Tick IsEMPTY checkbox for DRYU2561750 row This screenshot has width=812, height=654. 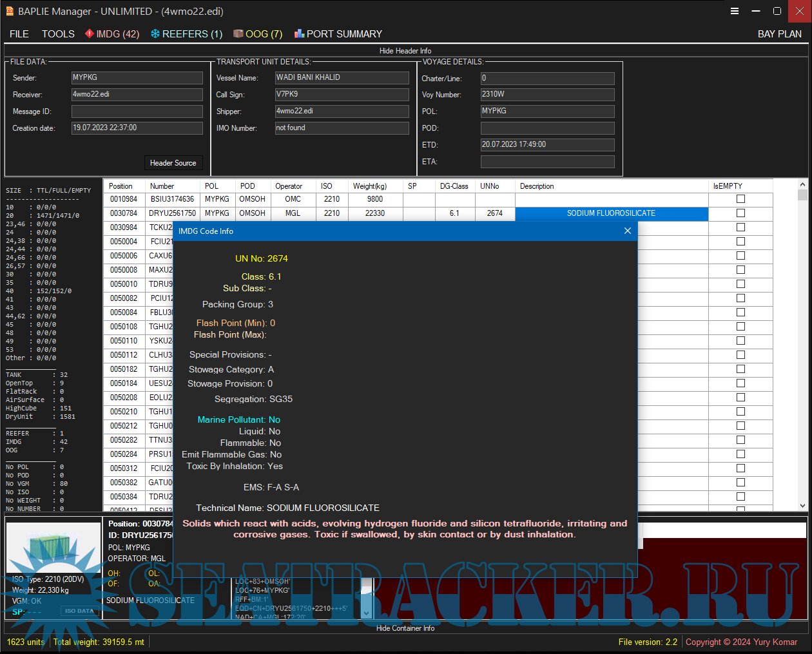pos(740,213)
